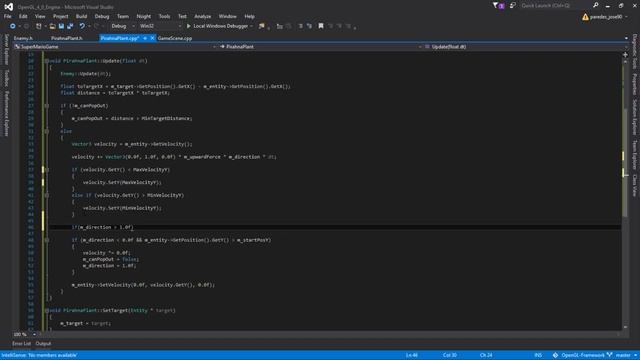Click the split editor handle above scrollbar

pos(625,54)
